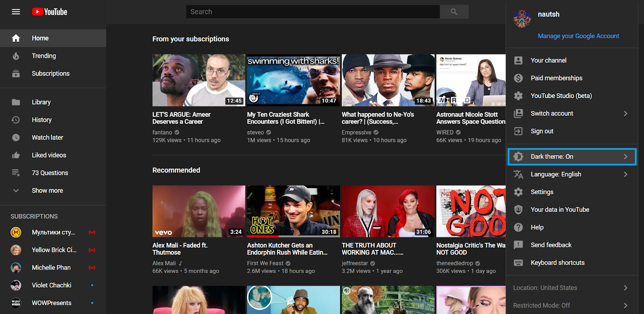The height and width of the screenshot is (314, 644).
Task: Click the Home icon in sidebar
Action: (x=16, y=38)
